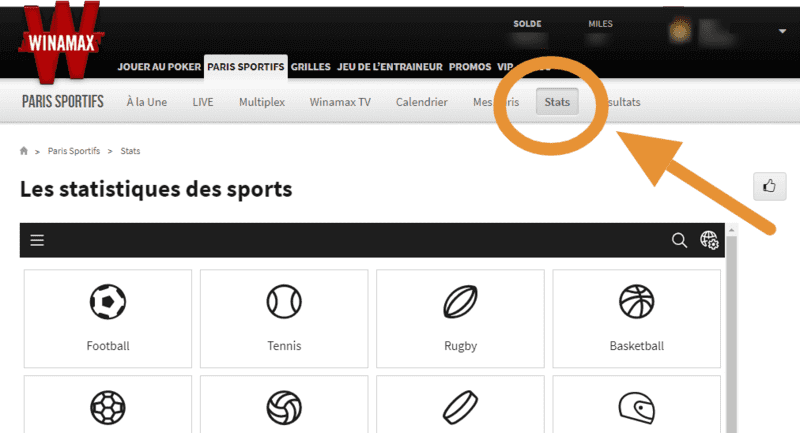The image size is (800, 433).
Task: Open the hamburger menu in stats widget
Action: (x=37, y=240)
